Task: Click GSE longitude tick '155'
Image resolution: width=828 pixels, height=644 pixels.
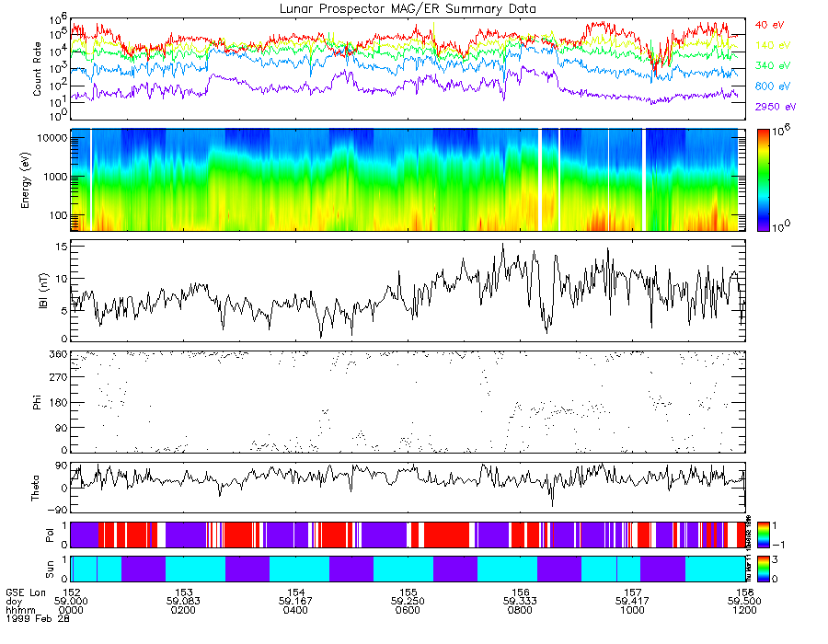Action: coord(408,592)
